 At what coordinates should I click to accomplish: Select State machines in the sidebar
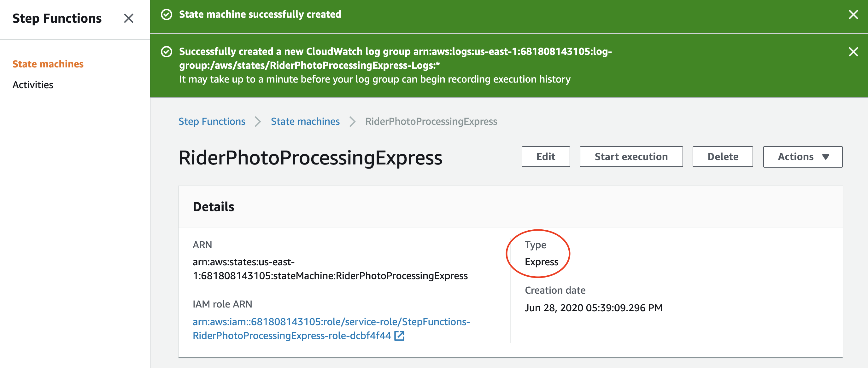tap(48, 64)
